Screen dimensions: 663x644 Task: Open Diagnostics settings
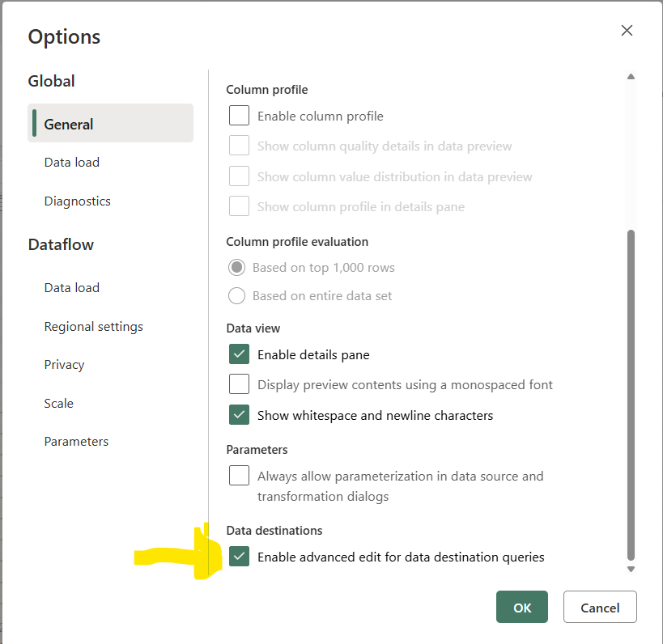pyautogui.click(x=78, y=201)
